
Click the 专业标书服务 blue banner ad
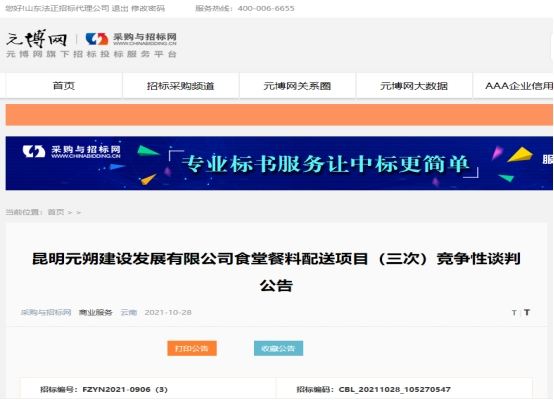(x=279, y=163)
